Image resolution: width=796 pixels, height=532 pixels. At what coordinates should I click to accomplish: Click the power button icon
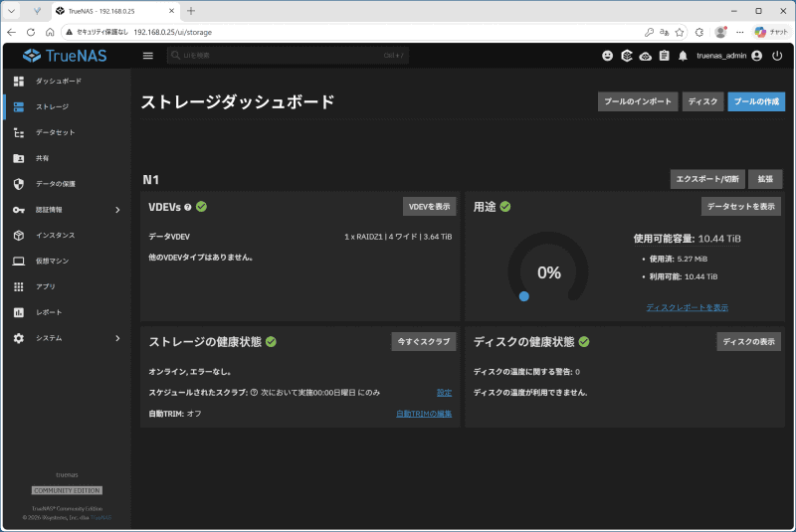[777, 56]
